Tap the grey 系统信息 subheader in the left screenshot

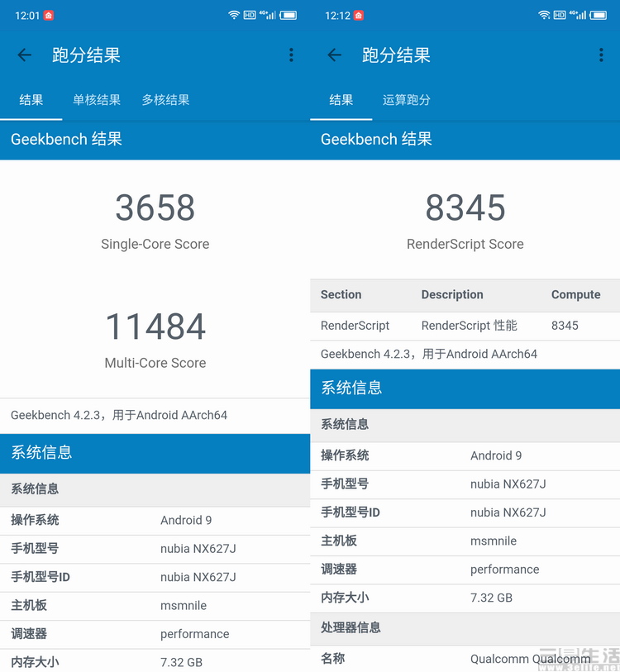coord(155,489)
